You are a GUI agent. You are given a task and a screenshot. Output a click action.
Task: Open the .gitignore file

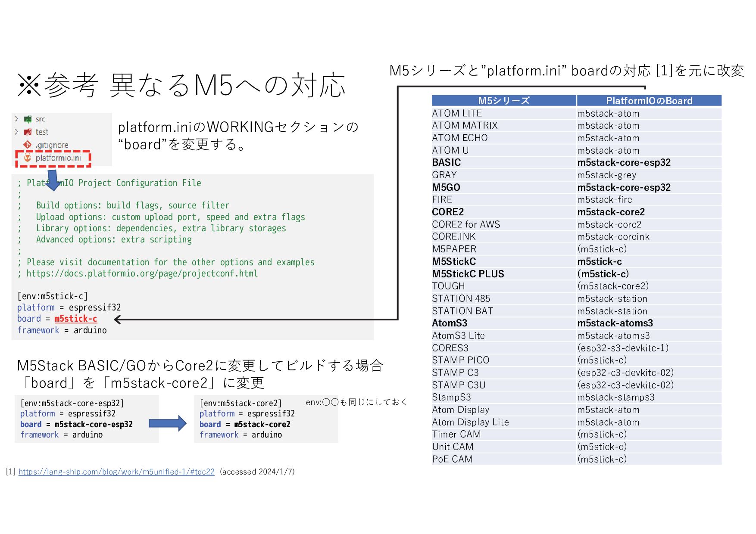tap(52, 145)
